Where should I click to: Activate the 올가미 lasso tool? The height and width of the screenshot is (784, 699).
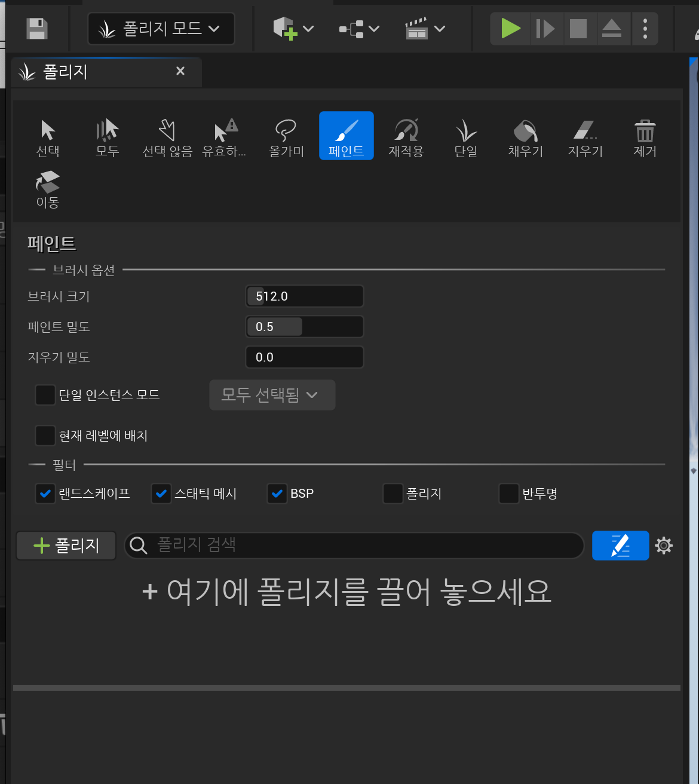[287, 136]
